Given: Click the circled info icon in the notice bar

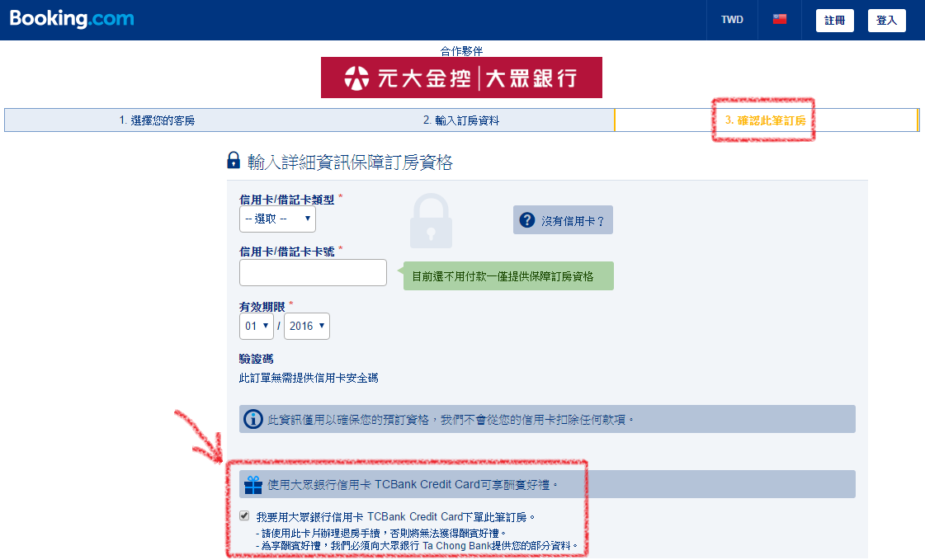Looking at the screenshot, I should tap(253, 419).
